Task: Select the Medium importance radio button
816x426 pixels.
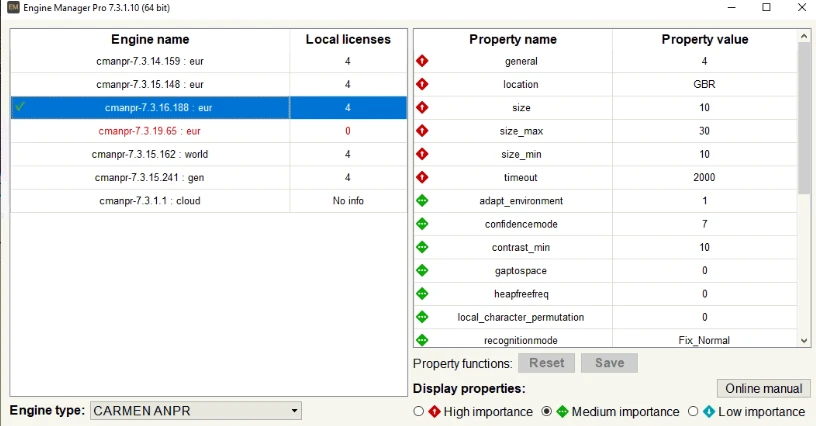Action: click(546, 411)
